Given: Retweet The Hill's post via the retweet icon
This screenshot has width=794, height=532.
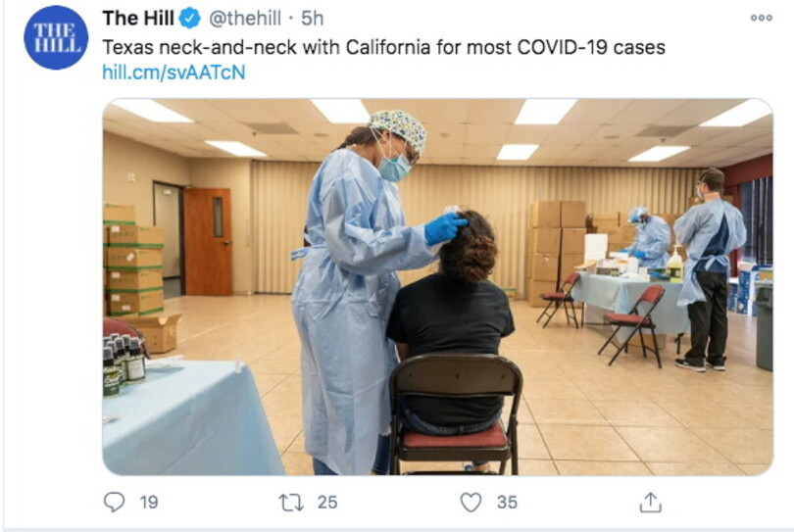Looking at the screenshot, I should [x=291, y=503].
